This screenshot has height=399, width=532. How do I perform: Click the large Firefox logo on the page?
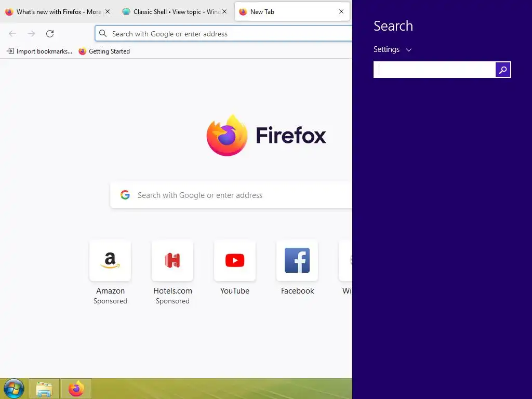(x=227, y=136)
